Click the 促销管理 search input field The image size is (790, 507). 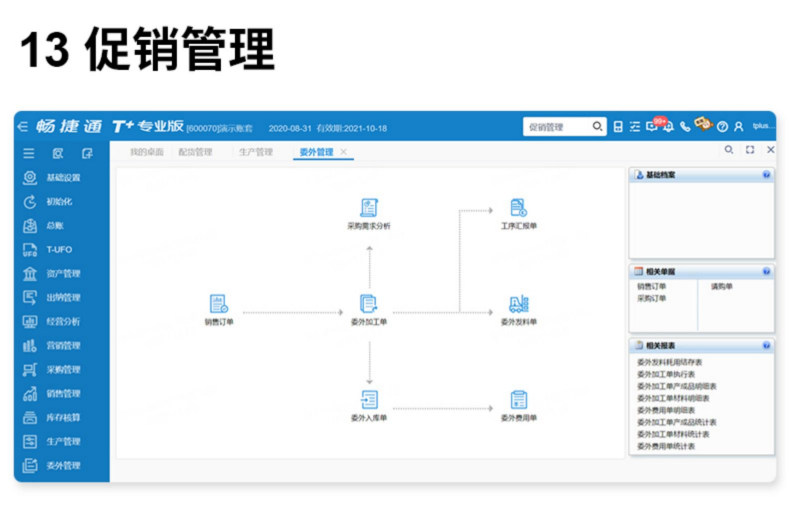coord(558,127)
